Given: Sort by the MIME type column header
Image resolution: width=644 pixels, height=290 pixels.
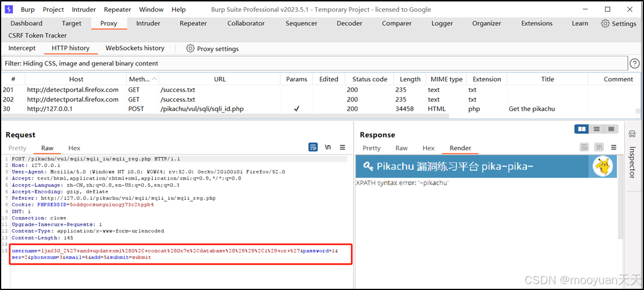Looking at the screenshot, I should pos(446,79).
